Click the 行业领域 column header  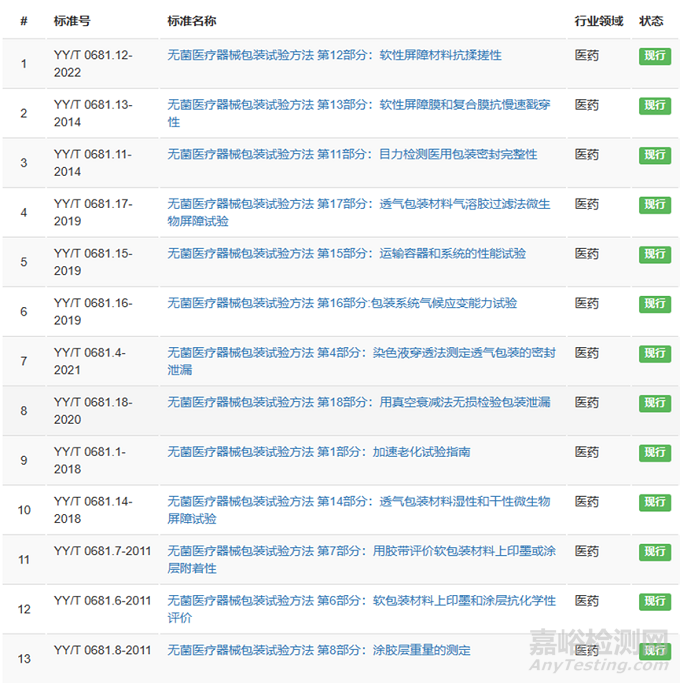(598, 21)
